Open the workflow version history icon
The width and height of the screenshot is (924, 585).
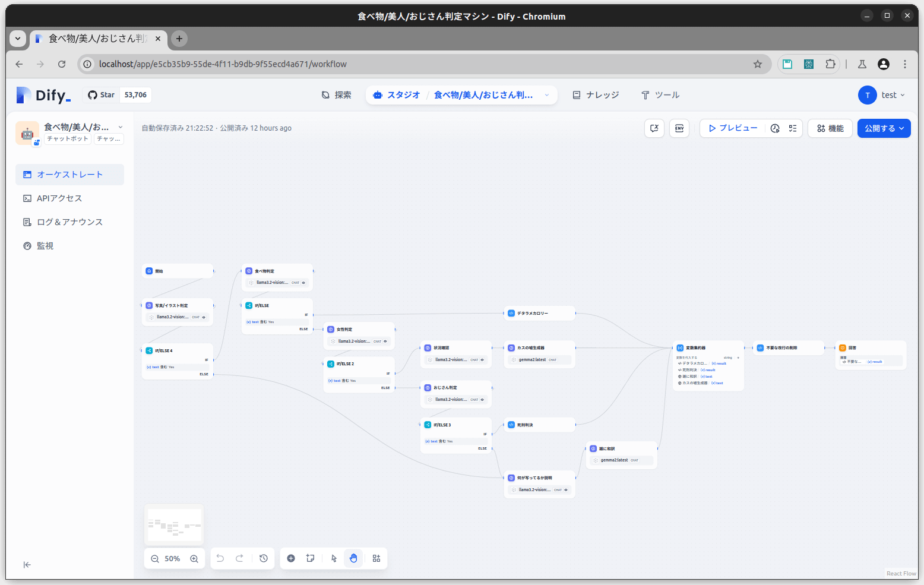264,558
